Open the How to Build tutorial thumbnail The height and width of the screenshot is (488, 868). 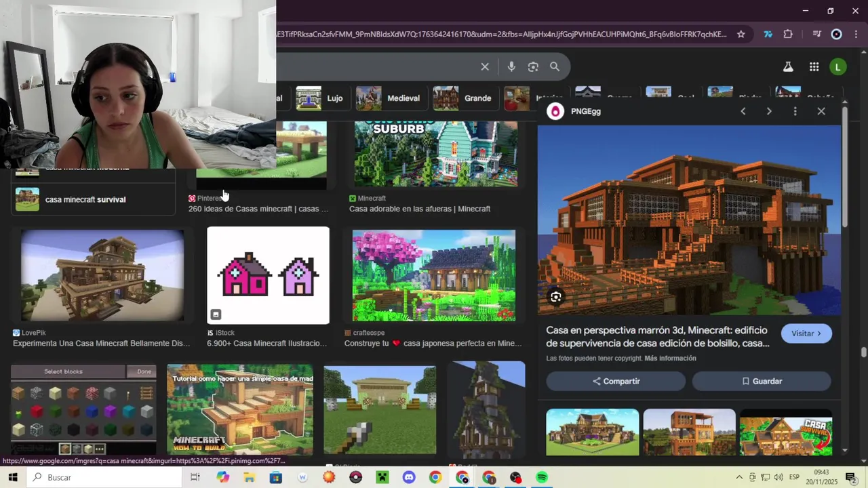coord(240,410)
